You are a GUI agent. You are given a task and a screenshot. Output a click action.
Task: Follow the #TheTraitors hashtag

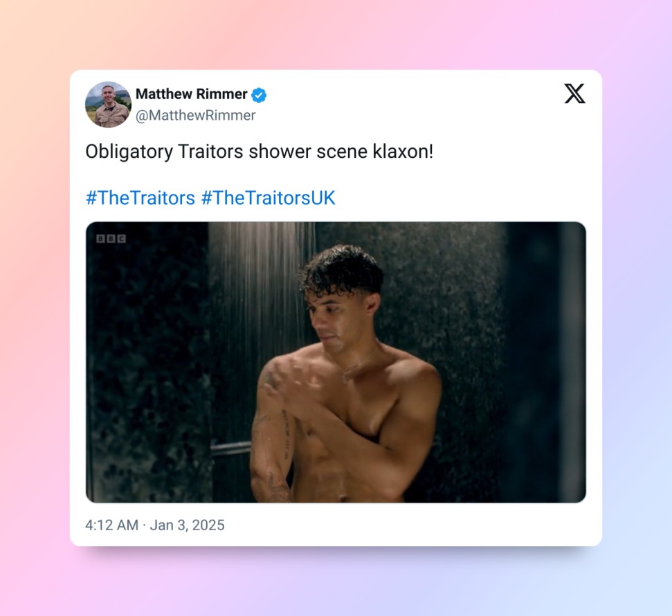point(140,198)
